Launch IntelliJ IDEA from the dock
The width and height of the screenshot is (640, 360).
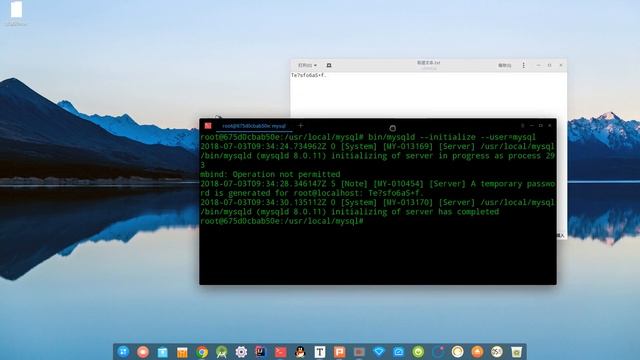(x=261, y=351)
